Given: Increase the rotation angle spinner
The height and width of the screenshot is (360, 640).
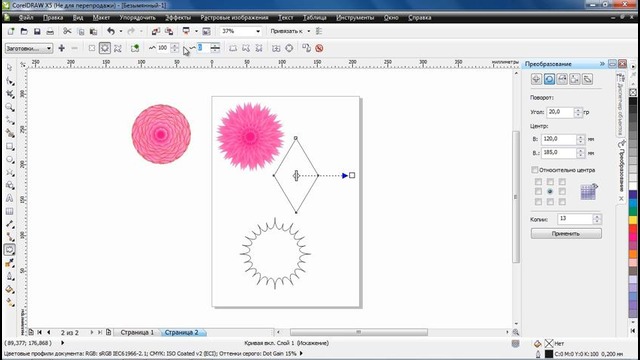Looking at the screenshot, I should pos(578,110).
